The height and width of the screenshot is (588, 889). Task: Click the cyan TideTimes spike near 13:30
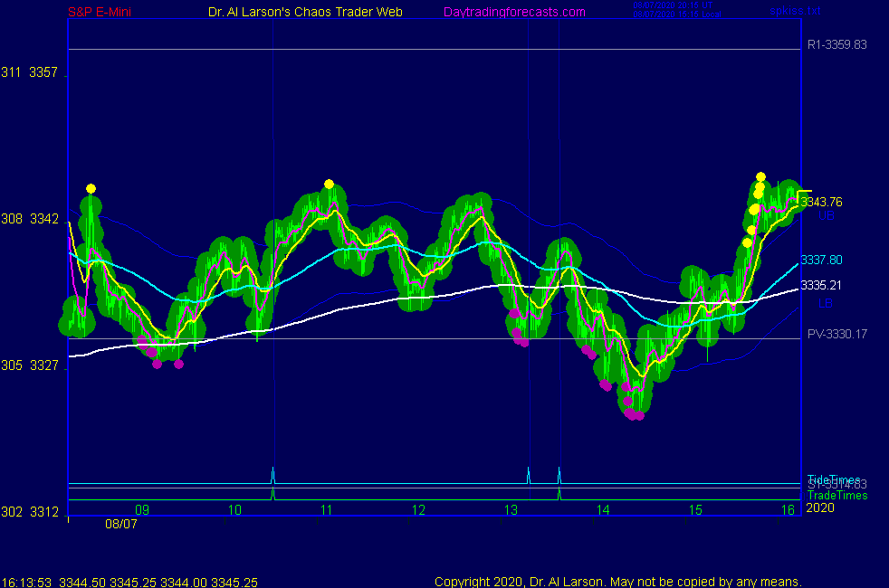click(x=559, y=476)
